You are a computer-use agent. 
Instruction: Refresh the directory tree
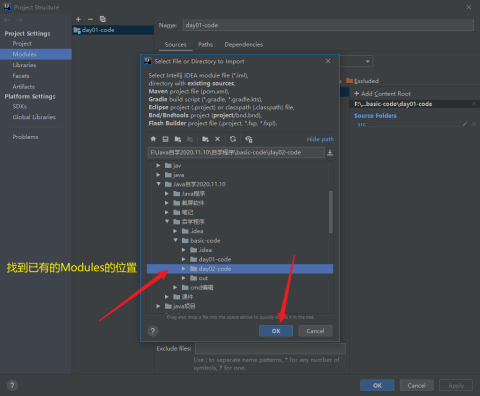[x=233, y=139]
